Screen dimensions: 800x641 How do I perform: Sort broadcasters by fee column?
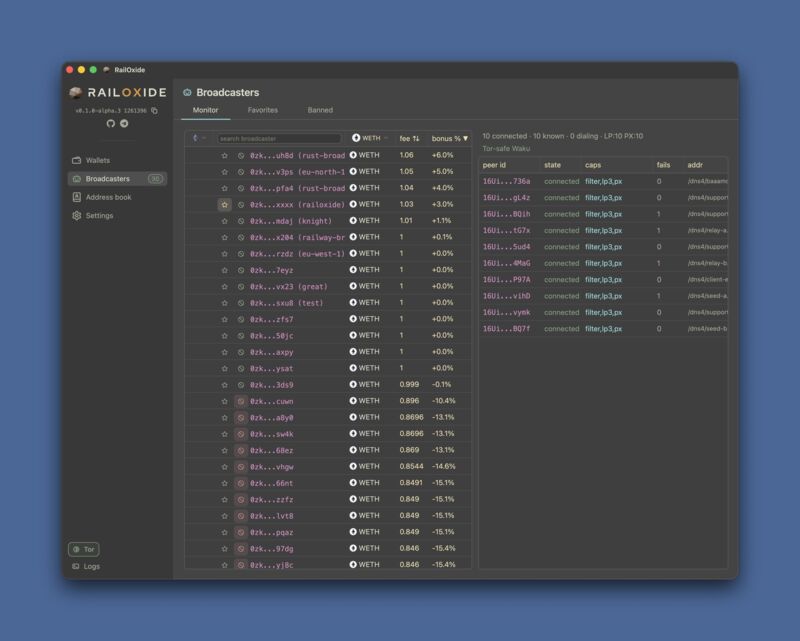click(409, 138)
